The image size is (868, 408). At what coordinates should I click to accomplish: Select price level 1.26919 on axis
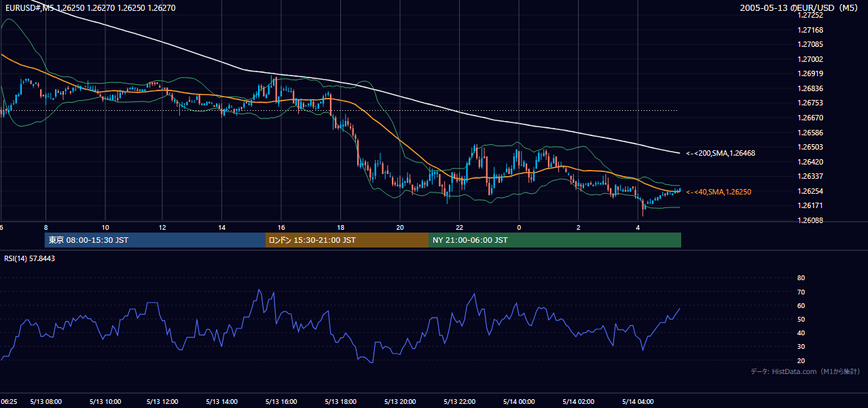[811, 73]
